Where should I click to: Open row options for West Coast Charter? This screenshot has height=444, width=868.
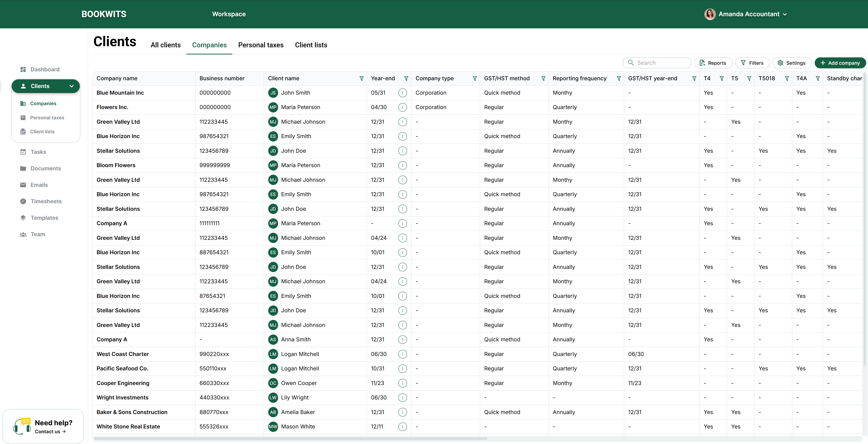[402, 354]
